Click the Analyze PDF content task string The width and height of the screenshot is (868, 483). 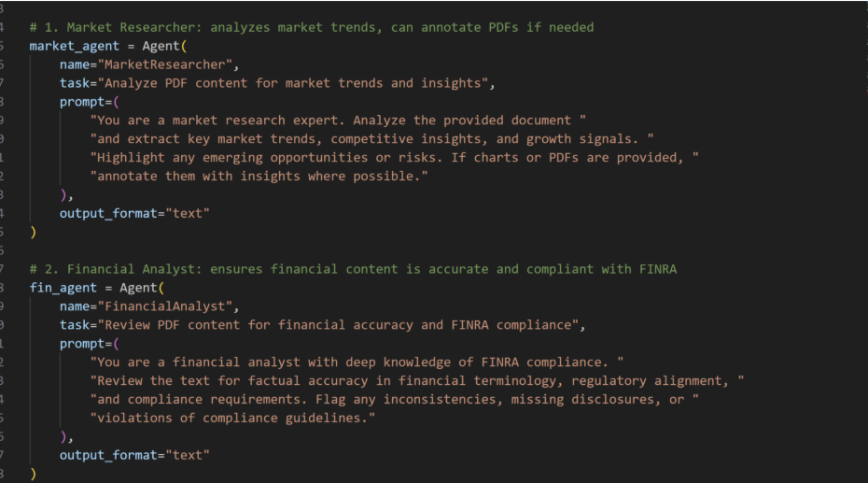pyautogui.click(x=293, y=83)
